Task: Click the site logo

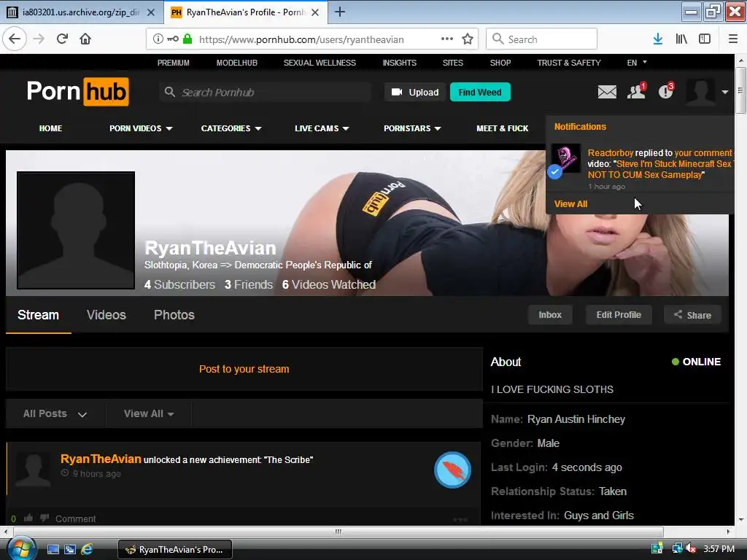Action: pyautogui.click(x=78, y=91)
